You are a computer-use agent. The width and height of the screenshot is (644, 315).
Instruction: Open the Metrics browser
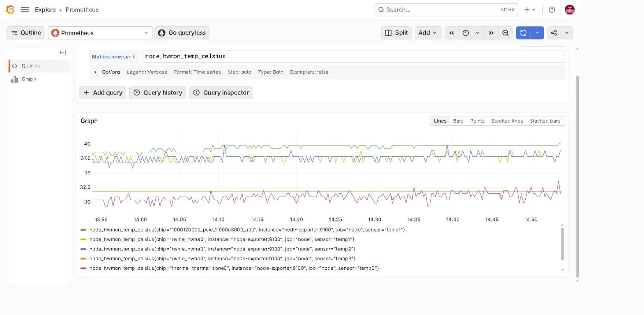pyautogui.click(x=113, y=57)
